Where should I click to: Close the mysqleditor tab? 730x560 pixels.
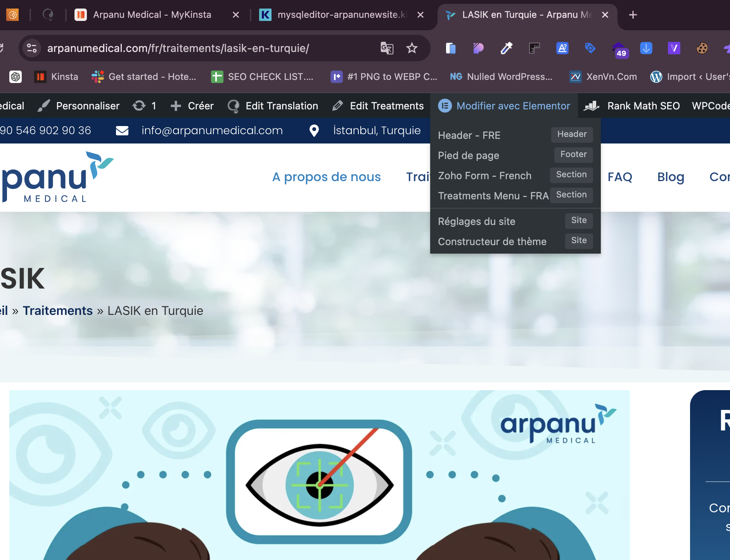coord(420,15)
